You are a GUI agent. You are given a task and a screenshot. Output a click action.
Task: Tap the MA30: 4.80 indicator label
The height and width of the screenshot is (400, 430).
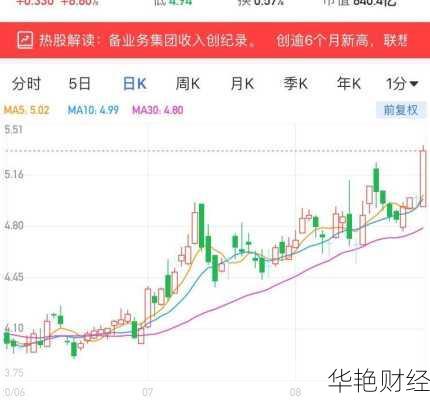pyautogui.click(x=158, y=110)
